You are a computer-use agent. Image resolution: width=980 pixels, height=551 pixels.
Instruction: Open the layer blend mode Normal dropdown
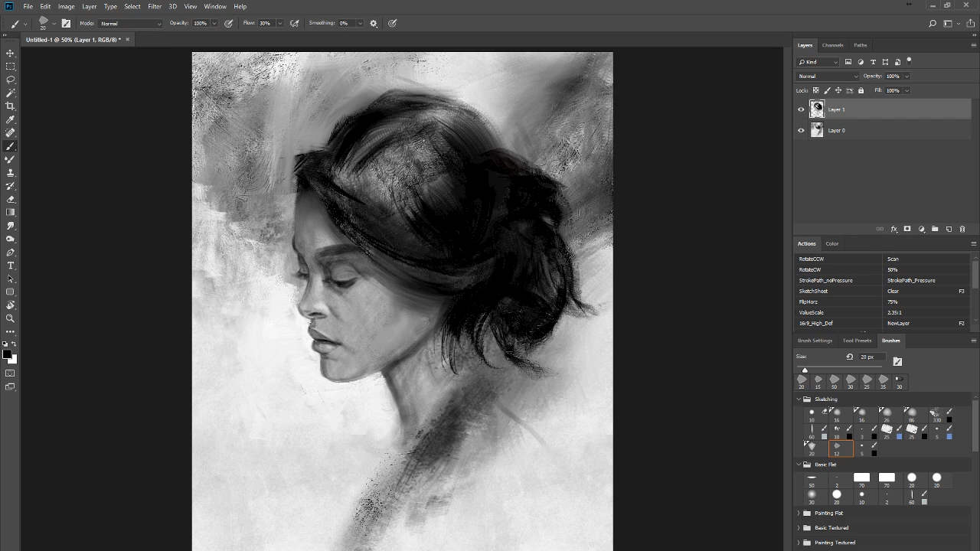(828, 76)
